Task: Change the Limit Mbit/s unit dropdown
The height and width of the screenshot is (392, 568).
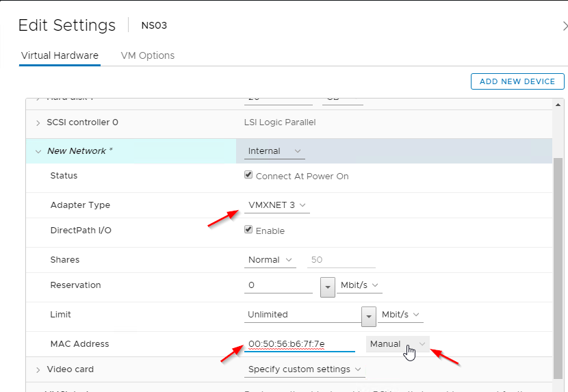Action: pos(402,315)
